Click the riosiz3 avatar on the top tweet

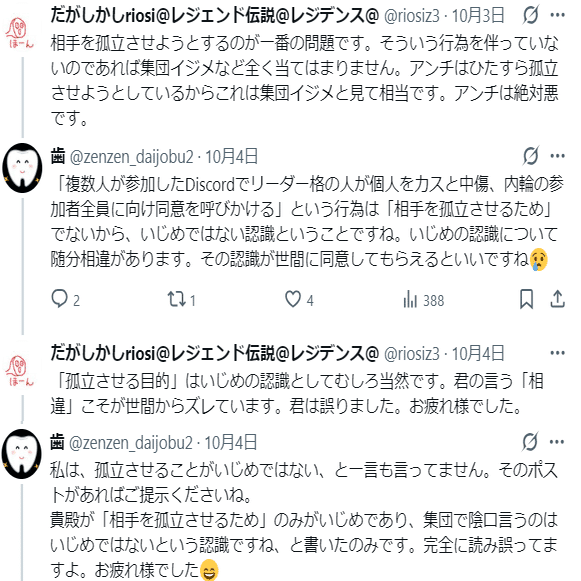click(x=19, y=33)
